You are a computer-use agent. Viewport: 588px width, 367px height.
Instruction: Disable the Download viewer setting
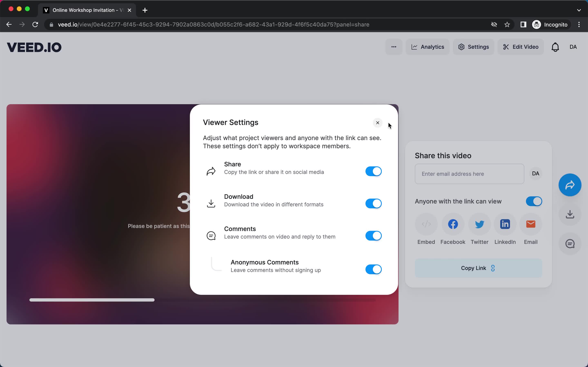click(x=373, y=203)
